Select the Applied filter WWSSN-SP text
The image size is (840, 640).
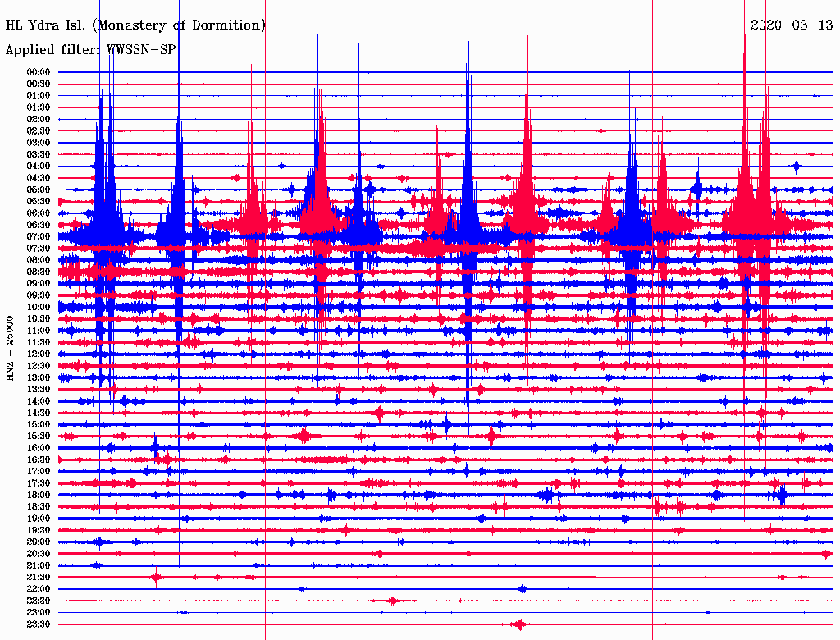(90, 50)
